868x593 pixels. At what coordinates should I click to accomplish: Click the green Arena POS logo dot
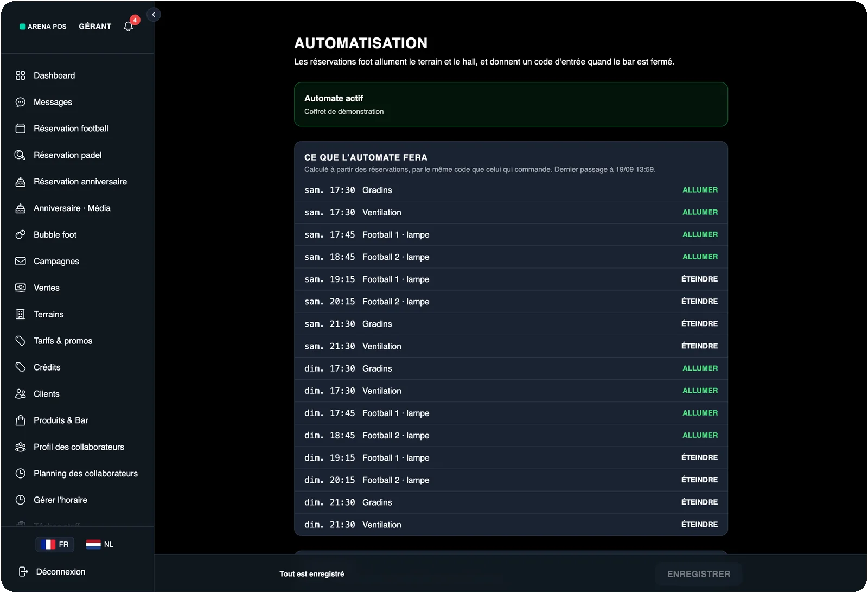(23, 27)
